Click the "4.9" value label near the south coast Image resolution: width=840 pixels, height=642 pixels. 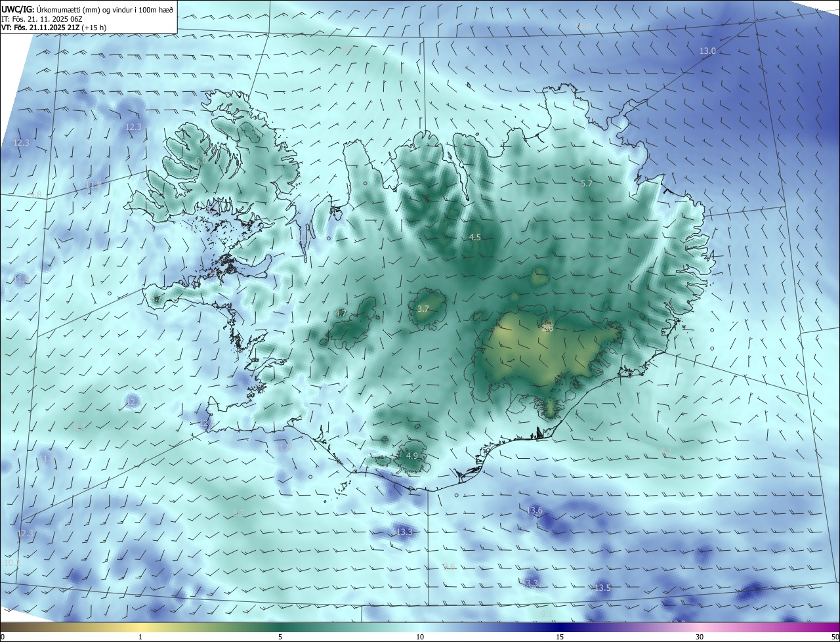tap(412, 456)
